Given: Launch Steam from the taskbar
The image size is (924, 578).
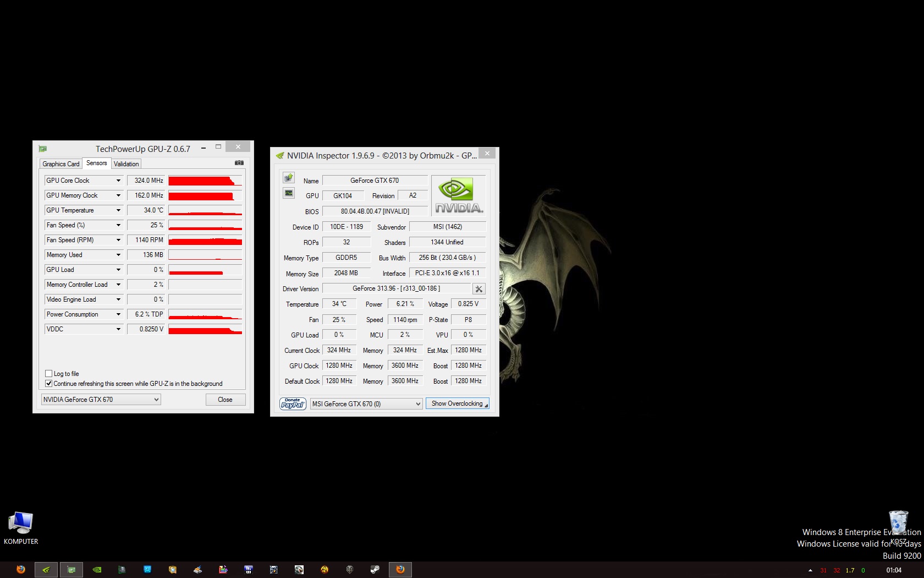Looking at the screenshot, I should pos(375,570).
